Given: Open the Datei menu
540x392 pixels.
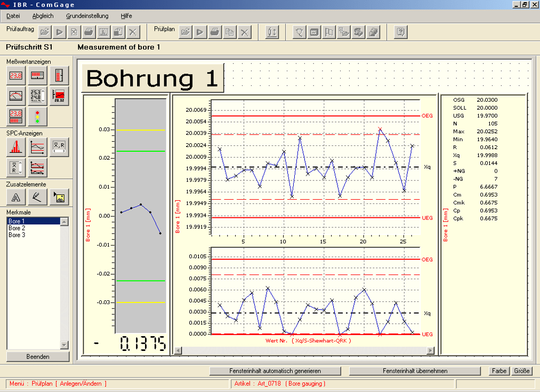Looking at the screenshot, I should pyautogui.click(x=13, y=16).
